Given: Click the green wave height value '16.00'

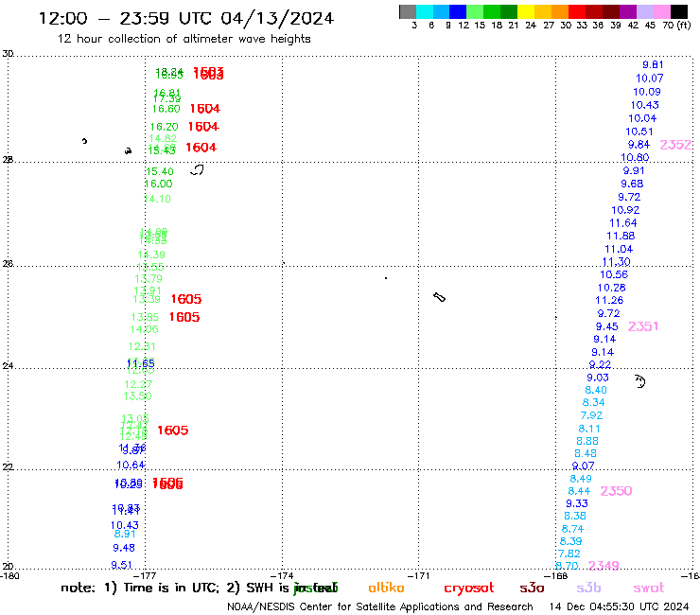Looking at the screenshot, I should click(159, 184).
